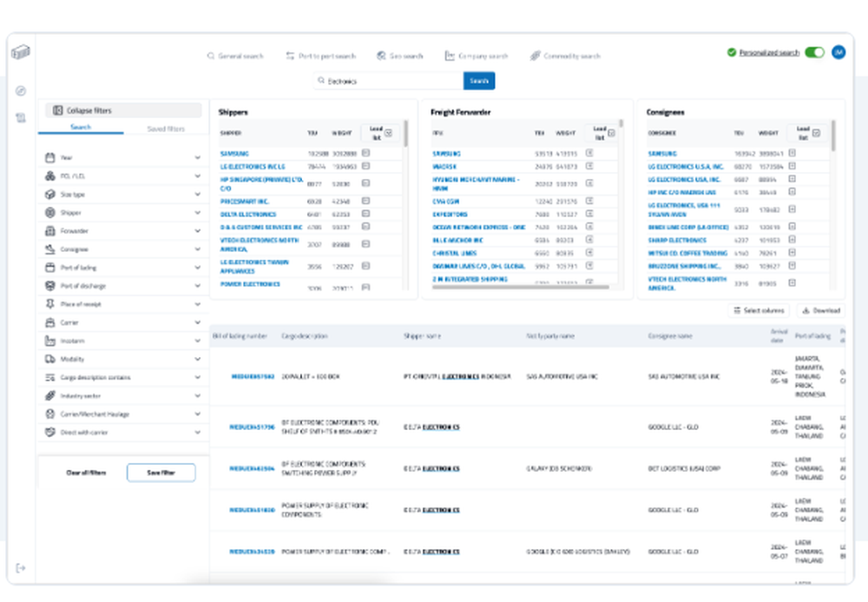Open the Saved filters tab

(166, 129)
